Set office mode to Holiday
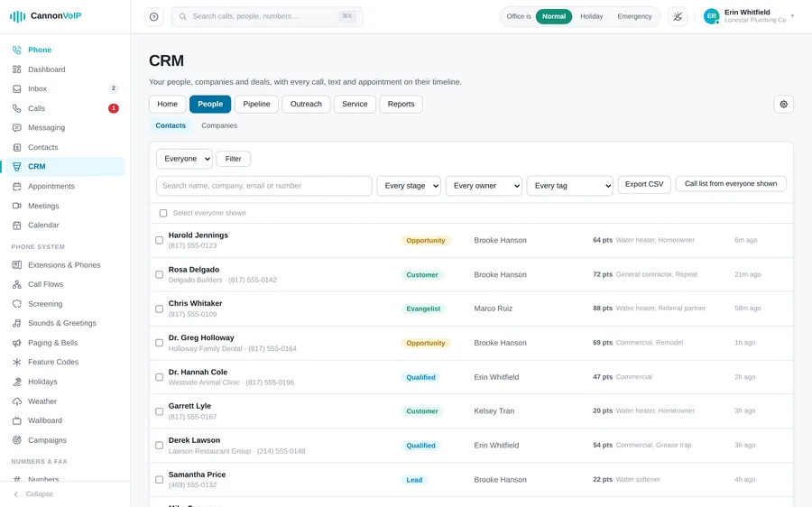 591,16
